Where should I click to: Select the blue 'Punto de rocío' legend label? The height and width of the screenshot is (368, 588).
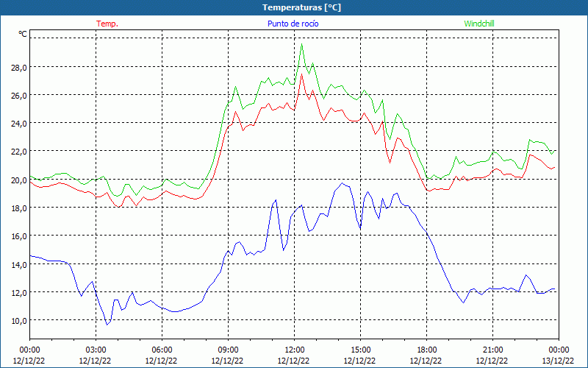pos(293,24)
